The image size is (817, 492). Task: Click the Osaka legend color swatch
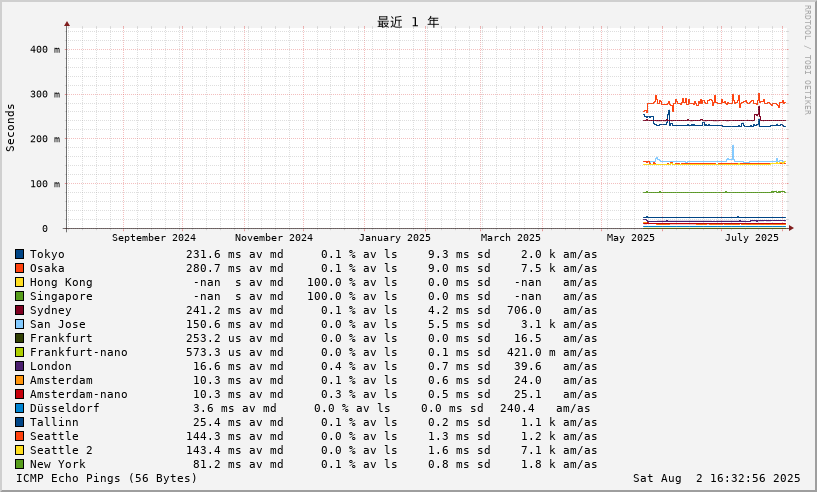19,268
